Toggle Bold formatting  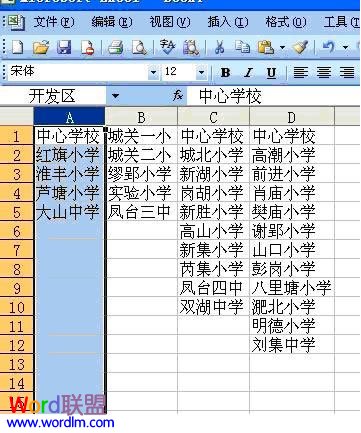click(x=225, y=72)
